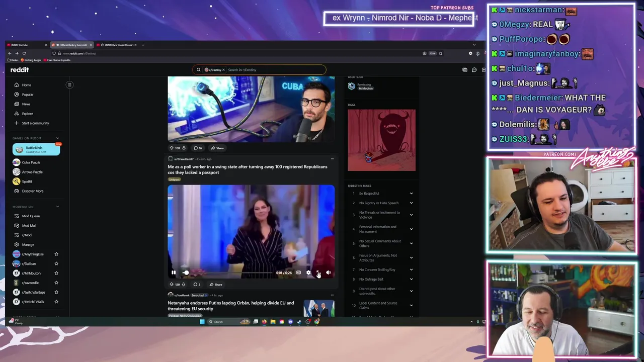Click Start a community
Screen dimensions: 644x362
31,123
